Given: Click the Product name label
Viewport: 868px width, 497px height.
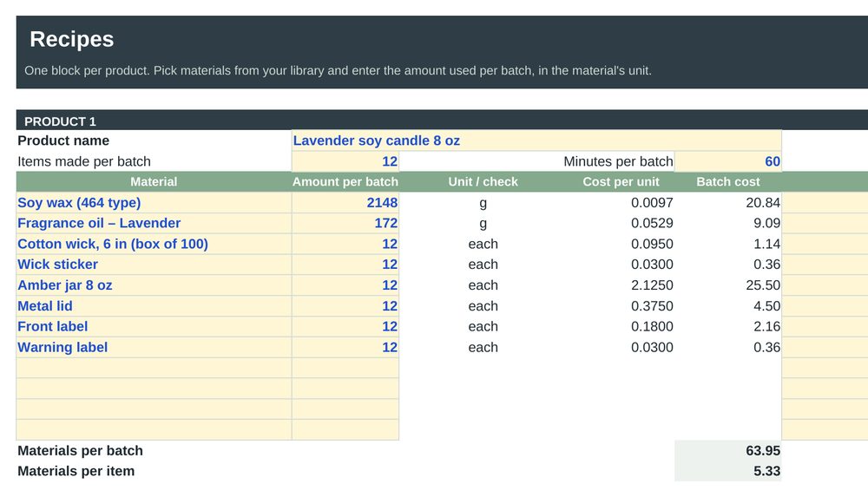Looking at the screenshot, I should [63, 141].
